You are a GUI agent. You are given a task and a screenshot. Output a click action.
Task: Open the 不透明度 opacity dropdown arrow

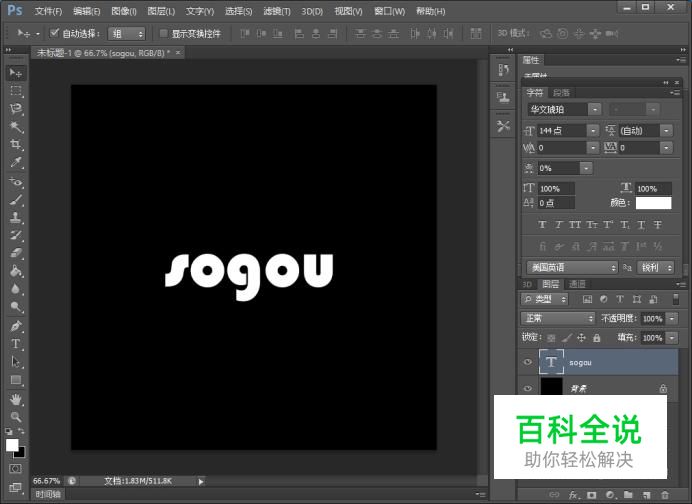pyautogui.click(x=672, y=318)
